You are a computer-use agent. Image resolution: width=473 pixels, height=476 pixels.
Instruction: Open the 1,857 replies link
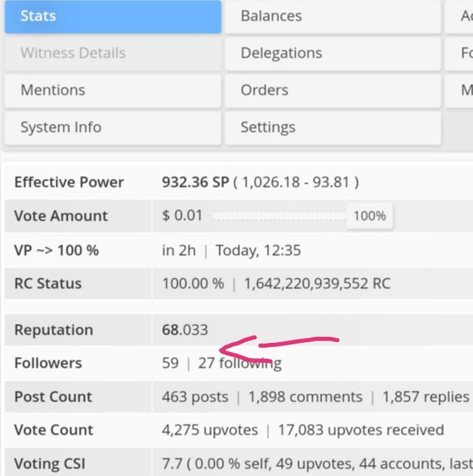tap(426, 397)
